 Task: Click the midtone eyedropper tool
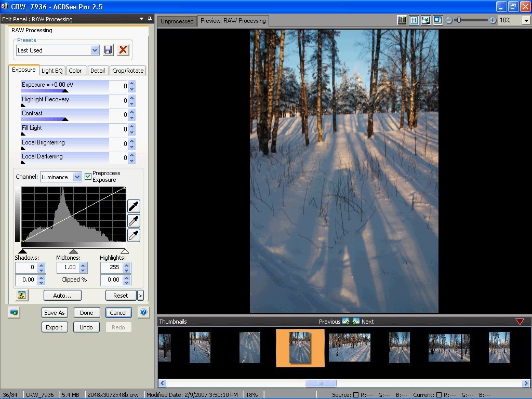click(x=134, y=221)
